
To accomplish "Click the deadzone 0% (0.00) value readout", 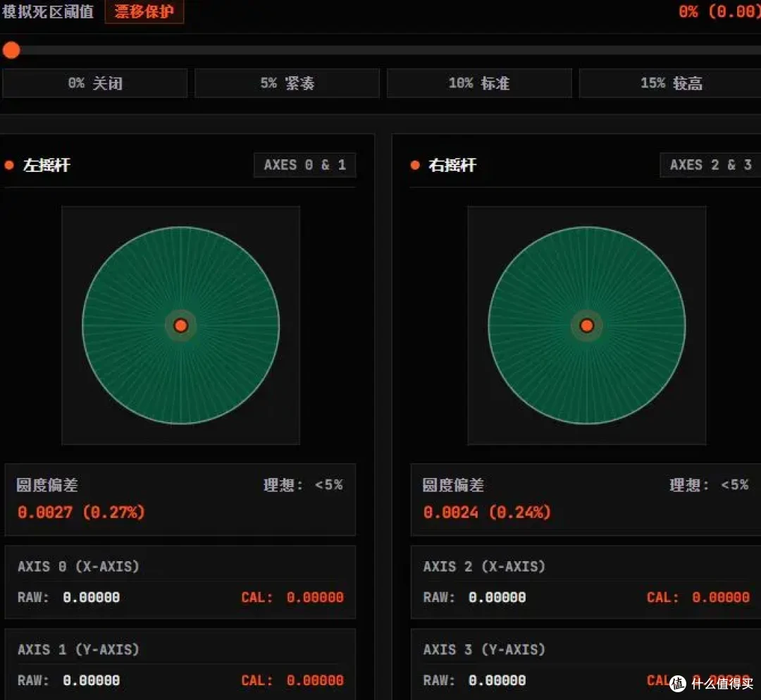I will pyautogui.click(x=719, y=11).
